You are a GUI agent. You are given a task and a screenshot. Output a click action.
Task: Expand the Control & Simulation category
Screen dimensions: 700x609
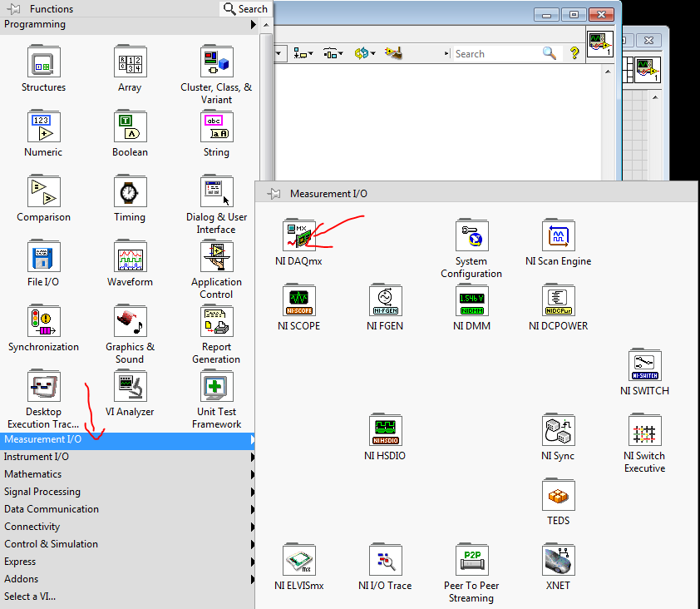(x=127, y=544)
